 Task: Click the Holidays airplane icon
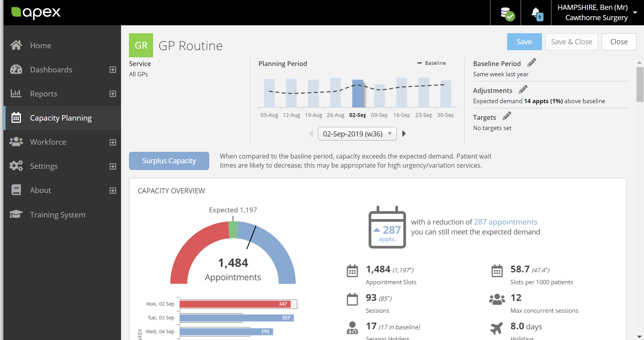click(x=496, y=328)
